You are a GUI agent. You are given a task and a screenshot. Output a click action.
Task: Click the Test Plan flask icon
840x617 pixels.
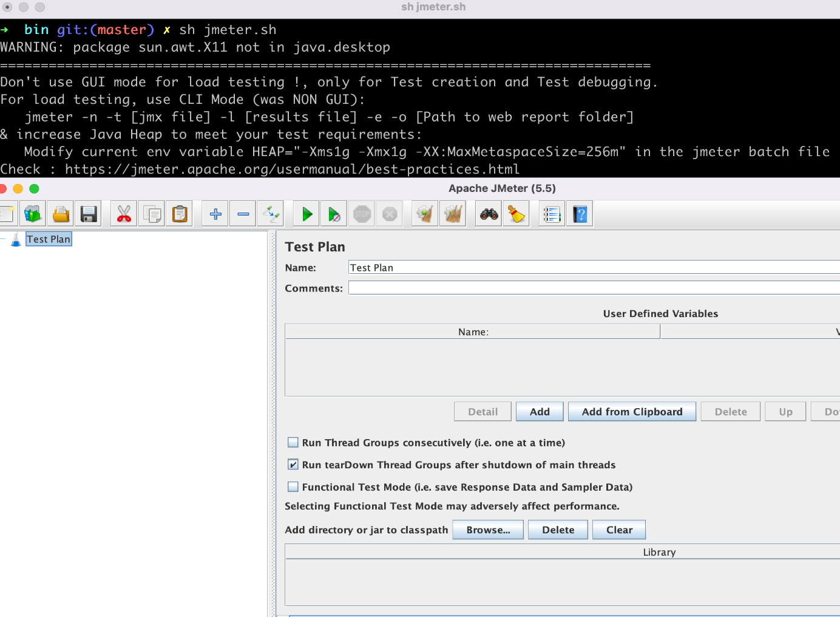click(16, 239)
